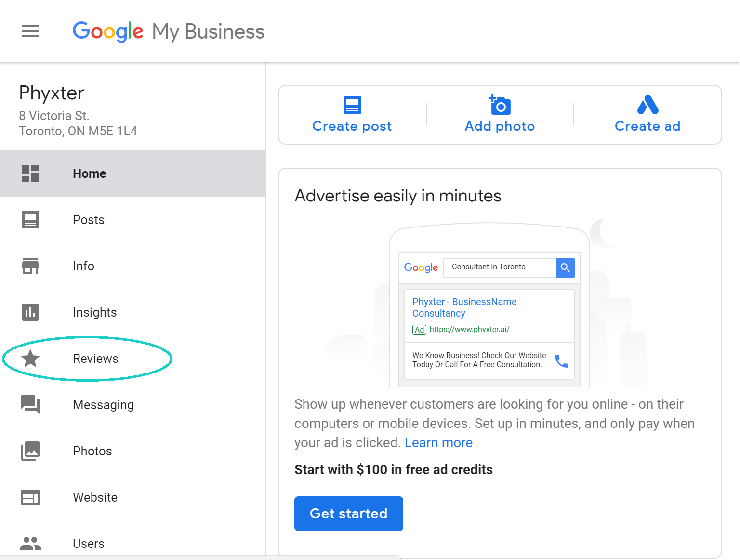Click the ad description We Know Business text
740x560 pixels.
click(x=479, y=360)
